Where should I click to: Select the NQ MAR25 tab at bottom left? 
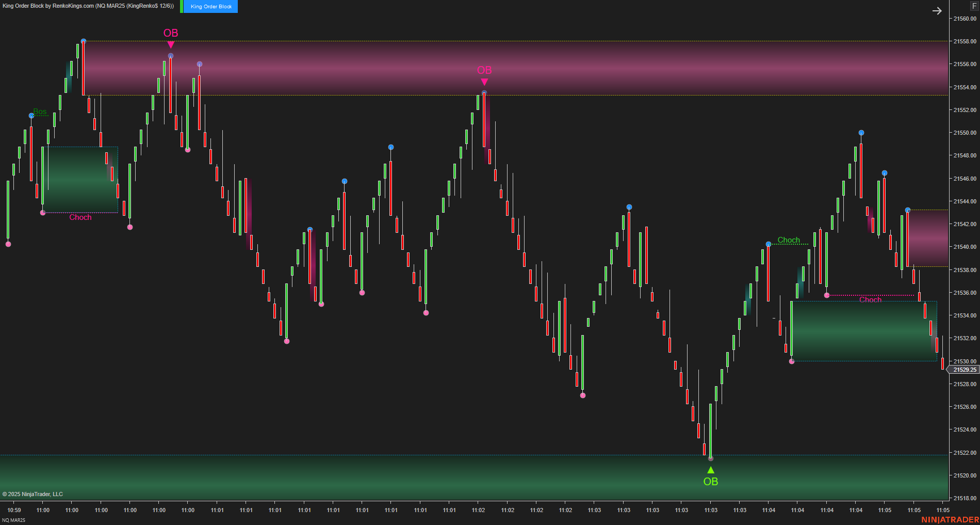[13, 520]
